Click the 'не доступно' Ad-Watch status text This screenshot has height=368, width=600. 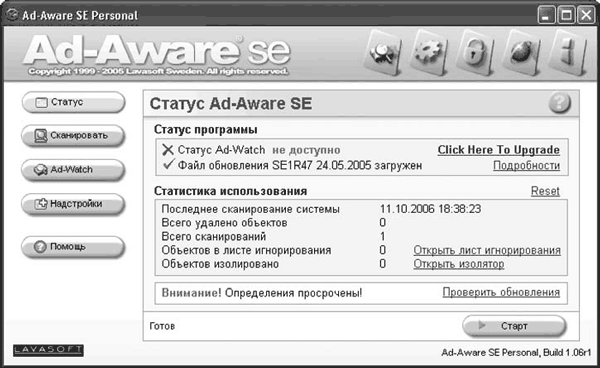(x=306, y=150)
